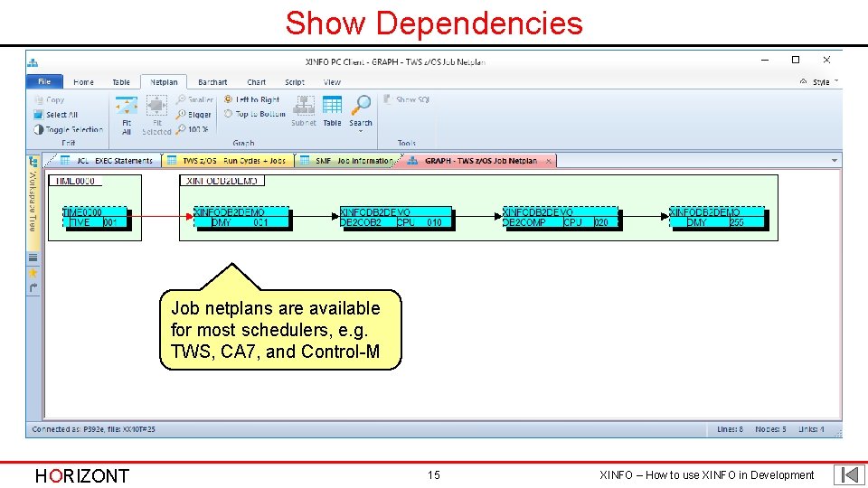
Task: Switch to SMF Job Information tab
Action: coord(347,161)
